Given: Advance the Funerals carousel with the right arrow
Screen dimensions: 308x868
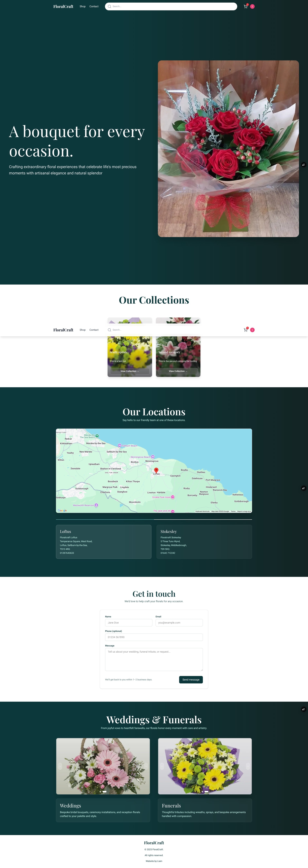Looking at the screenshot, I should point(248,766).
